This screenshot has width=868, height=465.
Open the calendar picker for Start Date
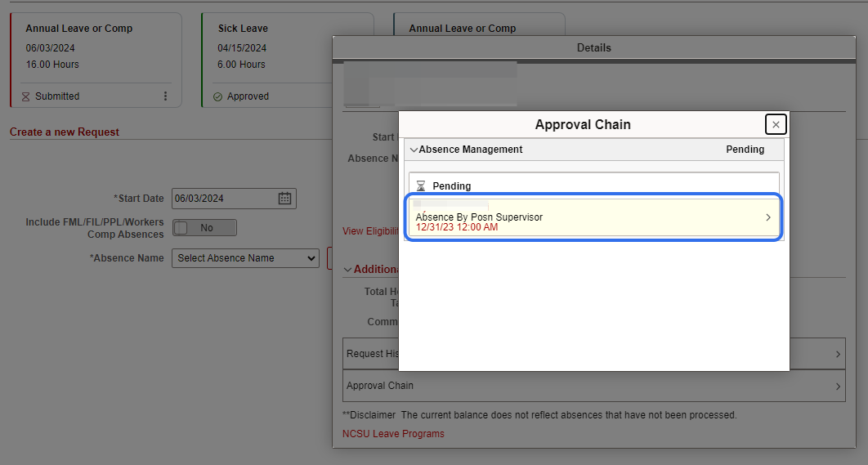pyautogui.click(x=284, y=199)
